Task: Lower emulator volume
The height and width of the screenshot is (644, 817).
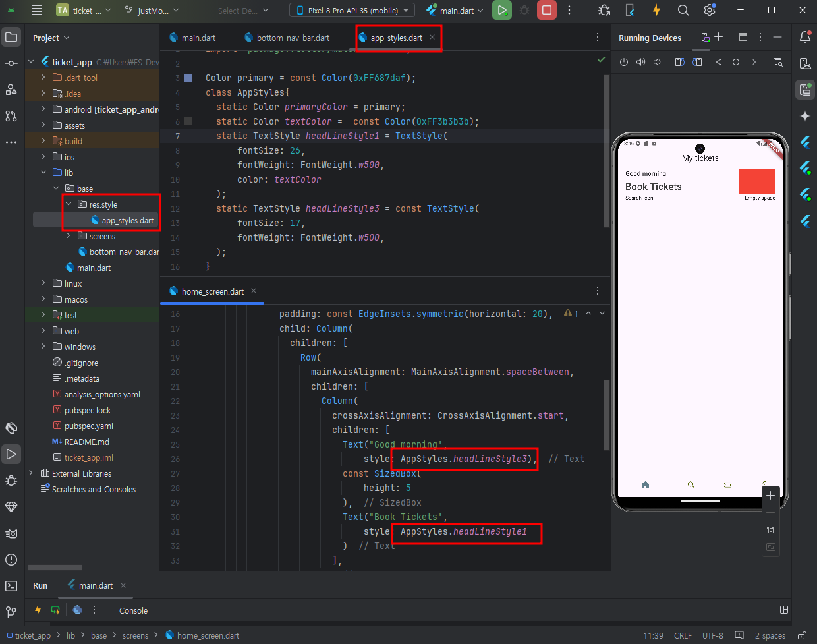Action: [657, 62]
